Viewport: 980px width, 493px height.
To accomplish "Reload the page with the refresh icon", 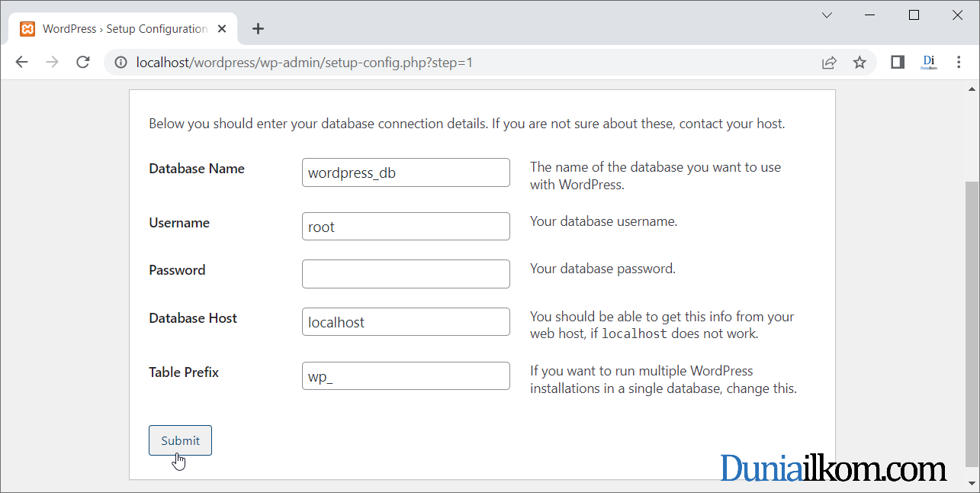I will coord(83,63).
